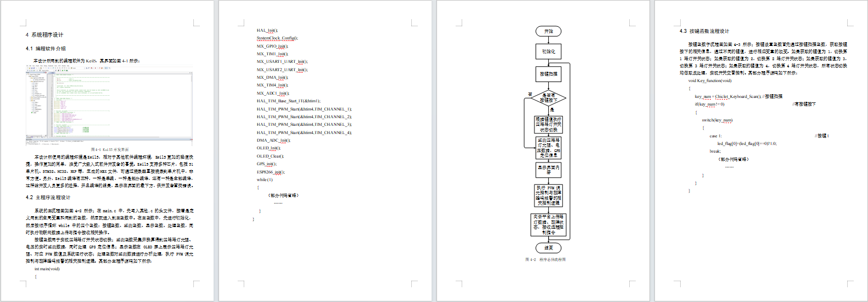Click the code line 'int main(void)'
This screenshot has height=302, width=868.
pos(47,269)
